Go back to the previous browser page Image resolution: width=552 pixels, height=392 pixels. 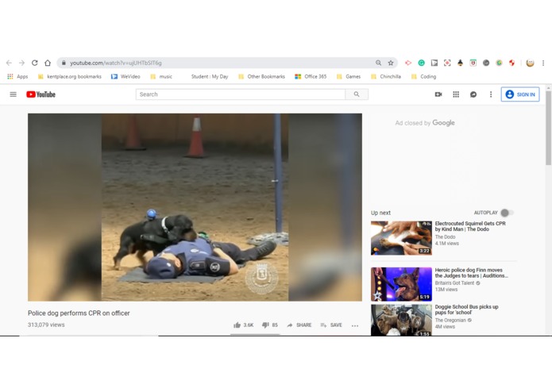[10, 63]
